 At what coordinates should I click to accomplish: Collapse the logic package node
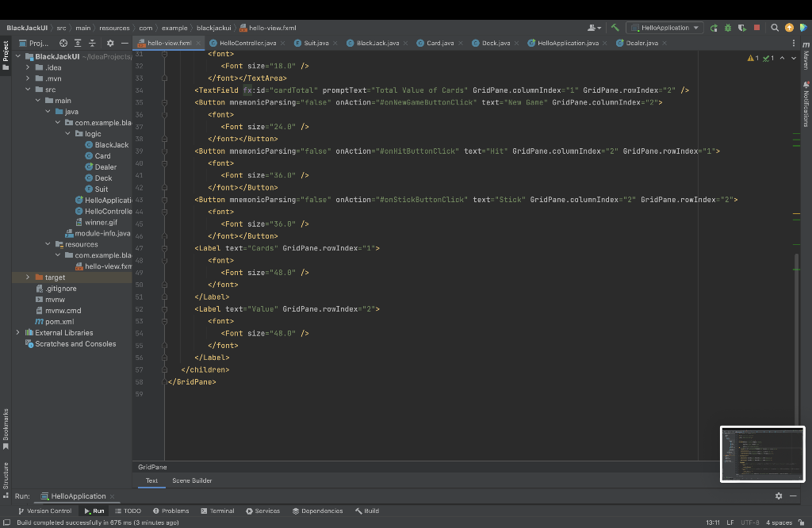pos(68,133)
